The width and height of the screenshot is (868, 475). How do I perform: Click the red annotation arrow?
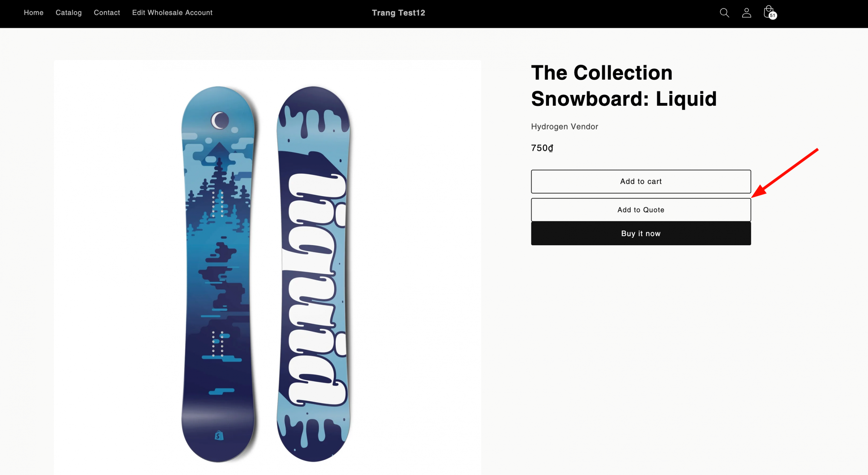pos(785,173)
